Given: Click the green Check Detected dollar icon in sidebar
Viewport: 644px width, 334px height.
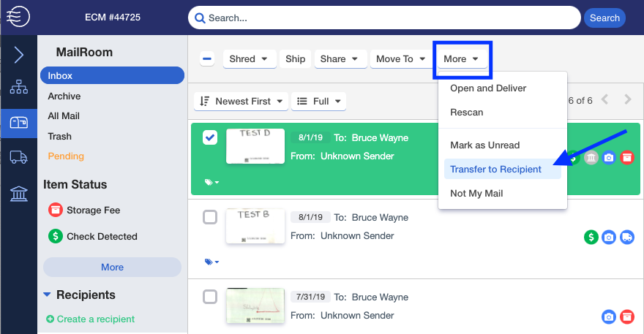Looking at the screenshot, I should (x=56, y=236).
